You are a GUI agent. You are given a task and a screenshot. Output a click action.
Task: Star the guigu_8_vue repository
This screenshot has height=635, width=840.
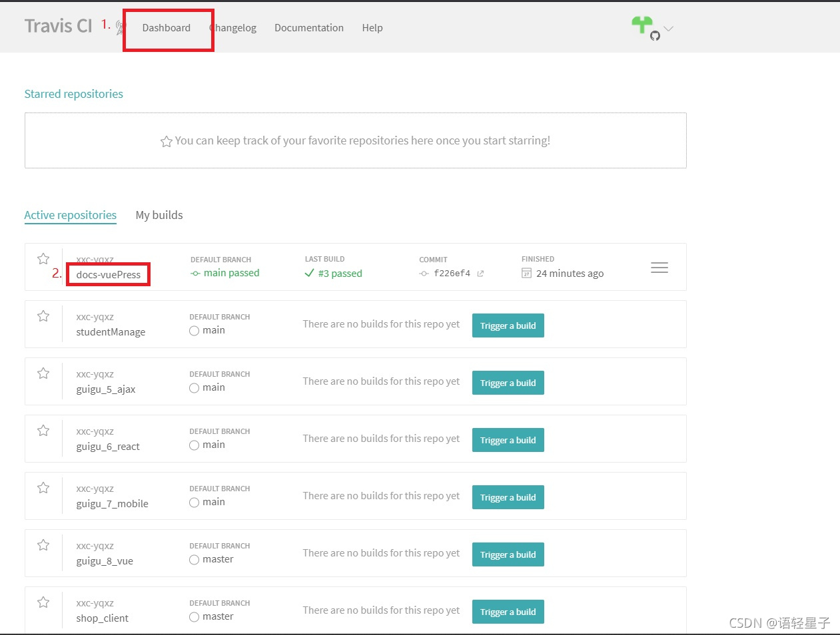click(43, 544)
